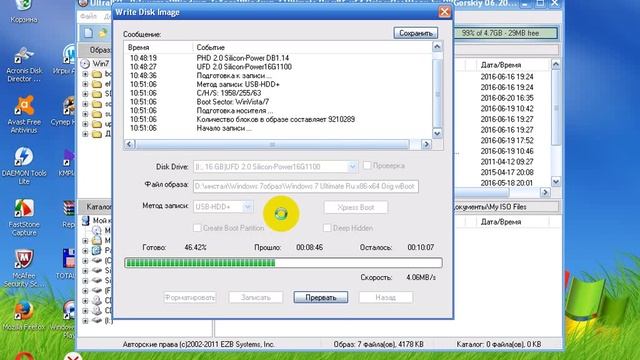This screenshot has width=640, height=360.
Task: Close the Write Disk Image dialog
Action: tap(444, 12)
